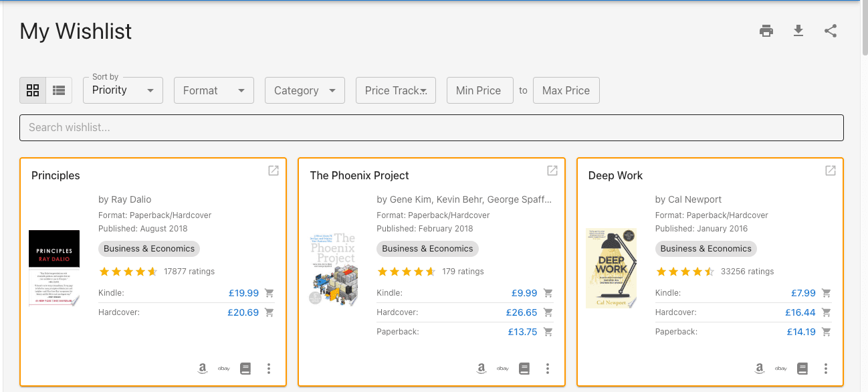The height and width of the screenshot is (392, 868).
Task: Open the book icon on the Deep Work card
Action: 802,369
